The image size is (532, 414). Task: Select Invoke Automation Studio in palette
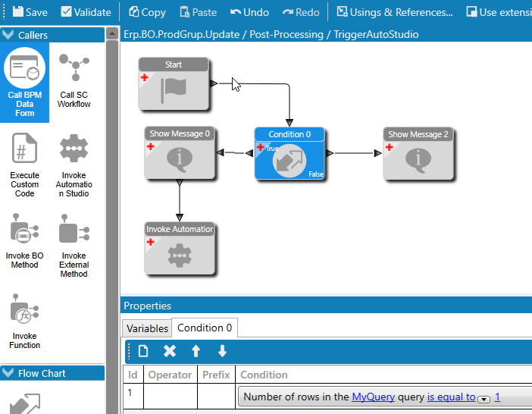point(74,165)
